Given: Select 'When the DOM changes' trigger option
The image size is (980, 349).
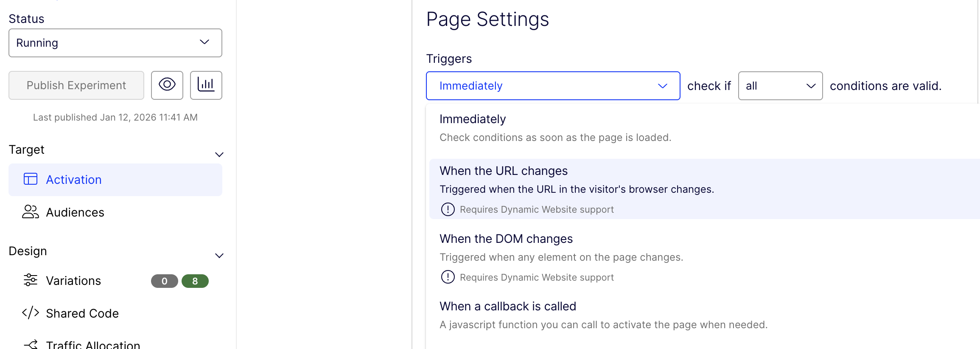Looking at the screenshot, I should coord(506,239).
